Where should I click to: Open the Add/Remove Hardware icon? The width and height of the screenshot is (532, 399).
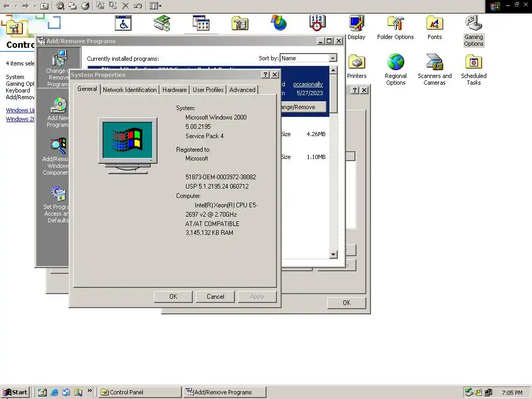coord(162,23)
